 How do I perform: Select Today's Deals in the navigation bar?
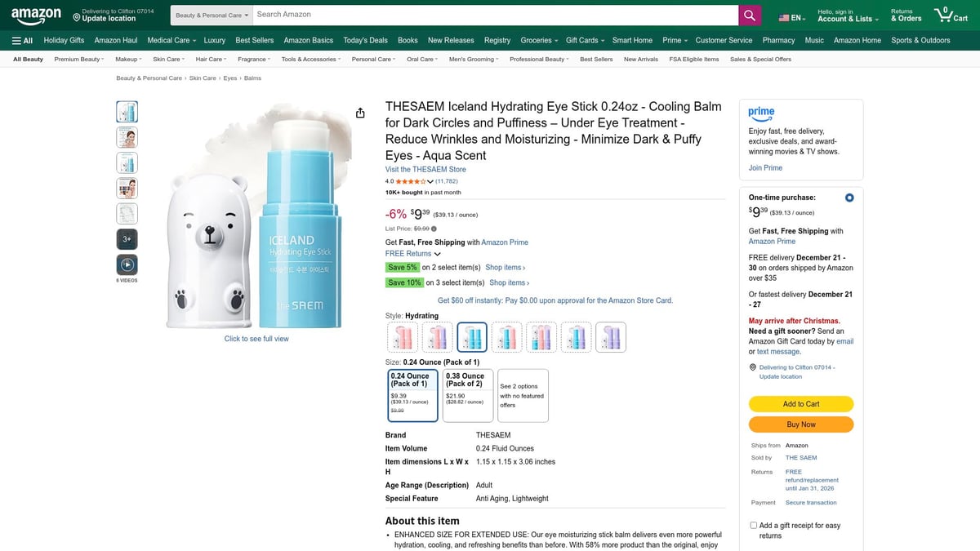coord(365,39)
